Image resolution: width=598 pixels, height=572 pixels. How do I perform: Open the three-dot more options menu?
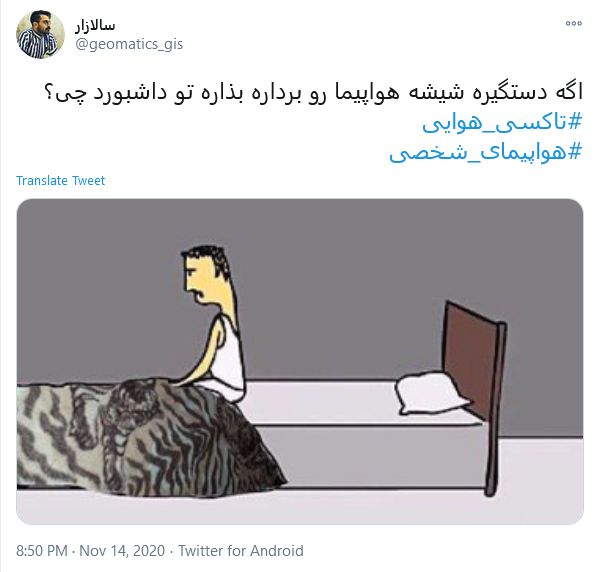pyautogui.click(x=574, y=23)
